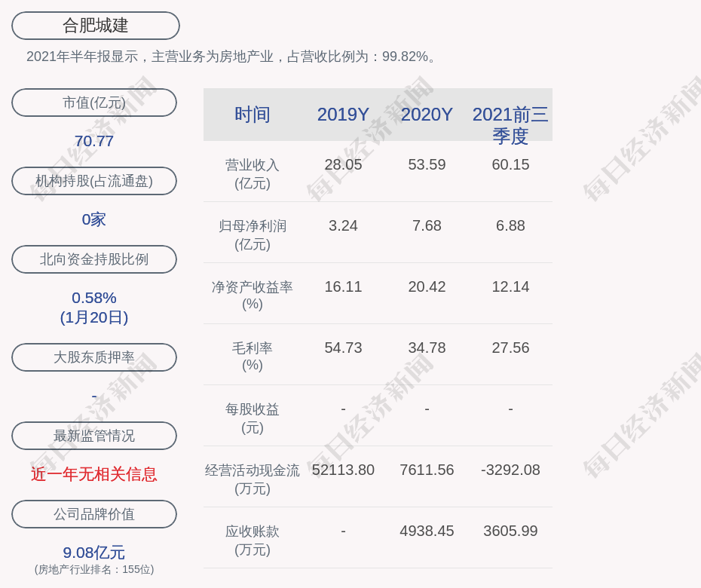Select the 2019Y column header
Screen dimensions: 701x588
[x=343, y=115]
